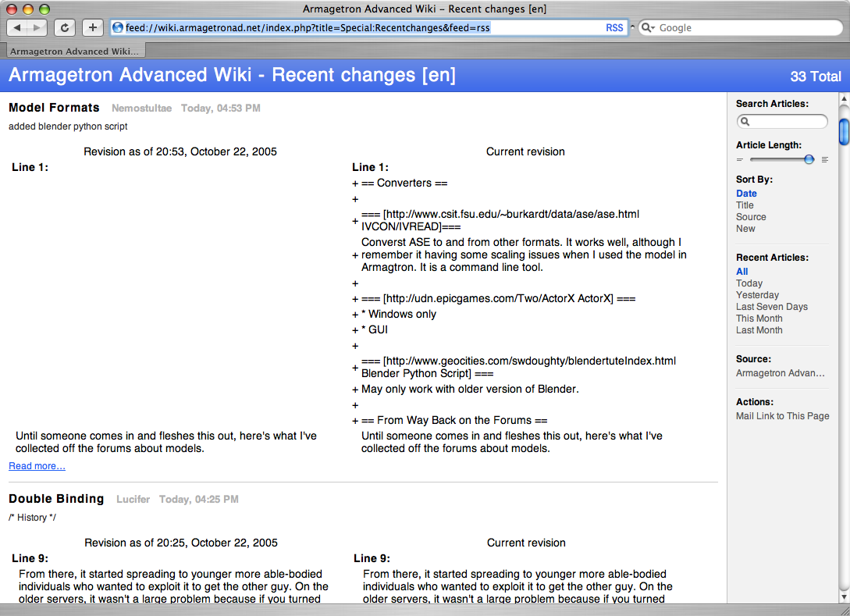Sort articles by Source
Image resolution: width=850 pixels, height=616 pixels.
[751, 217]
